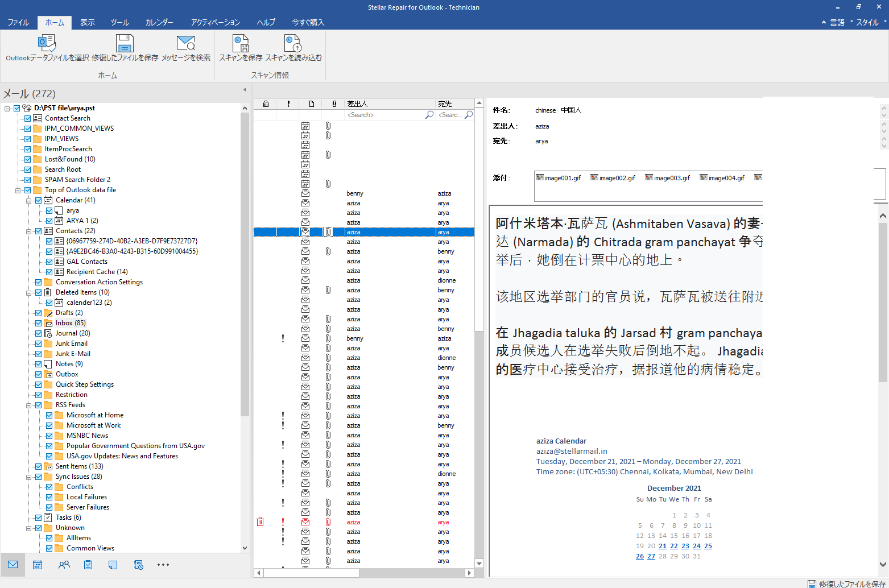Switch to the アクティベーション ribbon tab
Image resolution: width=889 pixels, height=588 pixels.
(x=216, y=22)
